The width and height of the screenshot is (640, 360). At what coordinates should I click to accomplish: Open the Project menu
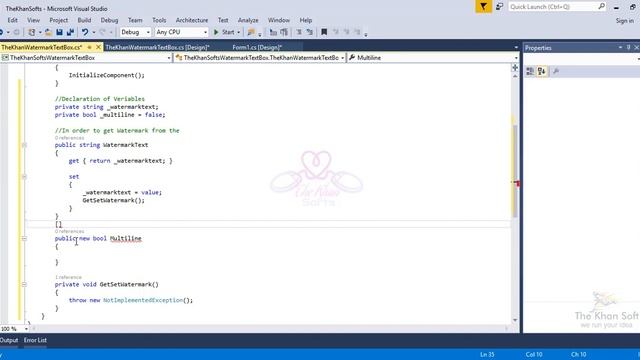click(x=59, y=20)
